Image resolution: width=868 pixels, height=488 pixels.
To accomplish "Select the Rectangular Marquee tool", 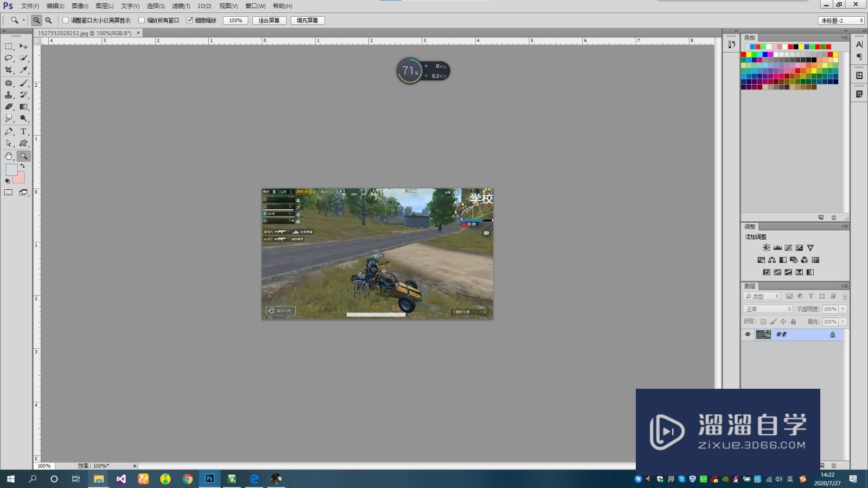I will tap(9, 47).
